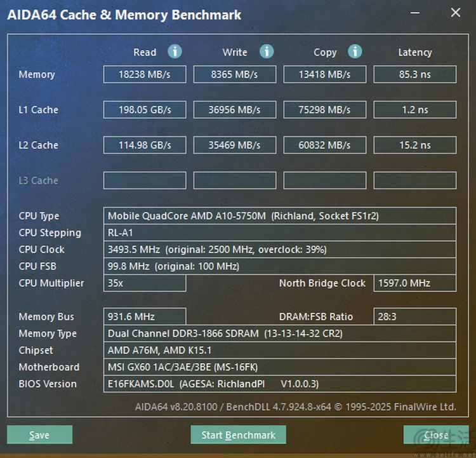
Task: Close window using title bar X
Action: pos(455,13)
